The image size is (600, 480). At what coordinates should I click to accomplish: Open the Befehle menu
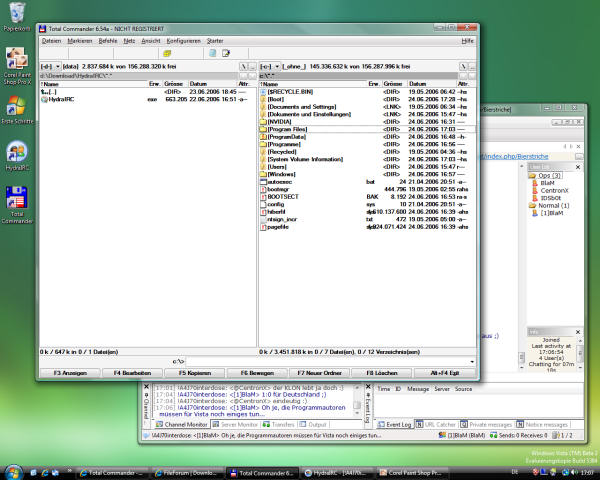108,41
